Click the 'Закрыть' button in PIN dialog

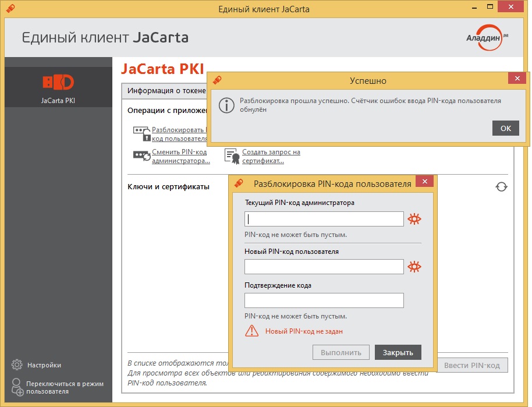(398, 352)
